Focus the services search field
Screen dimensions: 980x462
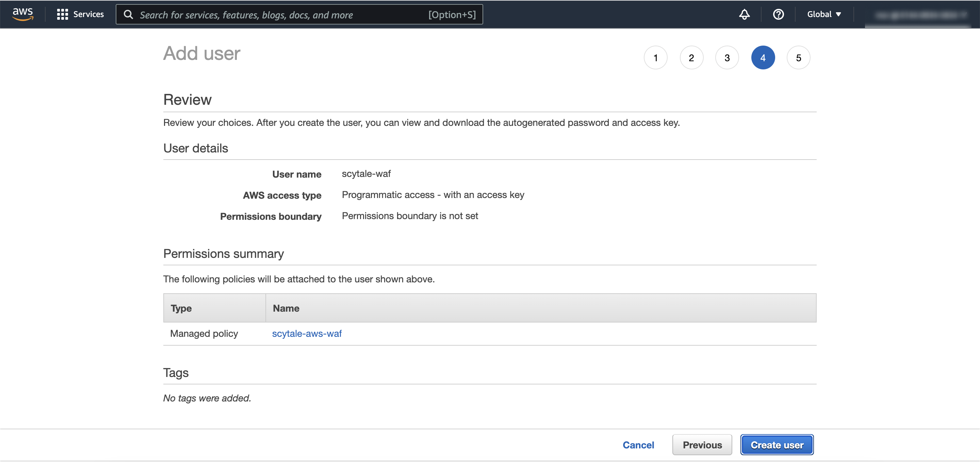pyautogui.click(x=299, y=14)
